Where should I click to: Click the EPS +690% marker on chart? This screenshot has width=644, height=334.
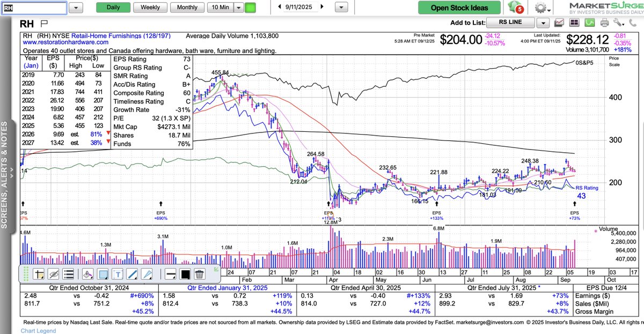pyautogui.click(x=160, y=211)
